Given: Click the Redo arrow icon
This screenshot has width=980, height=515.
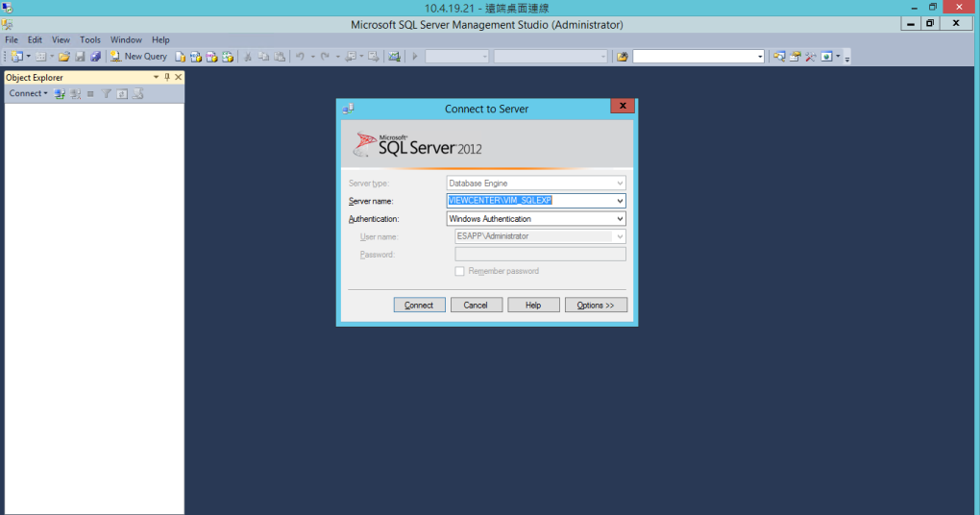Looking at the screenshot, I should (x=325, y=57).
